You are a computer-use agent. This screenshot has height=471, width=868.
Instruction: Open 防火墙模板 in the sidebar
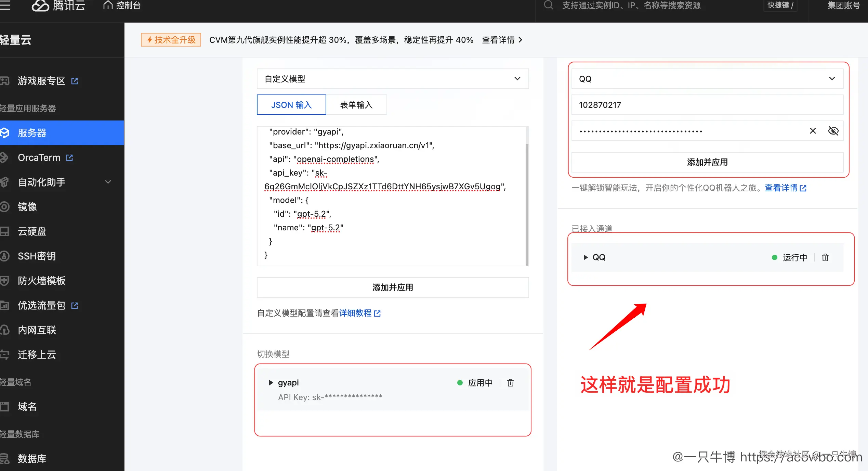(x=41, y=281)
